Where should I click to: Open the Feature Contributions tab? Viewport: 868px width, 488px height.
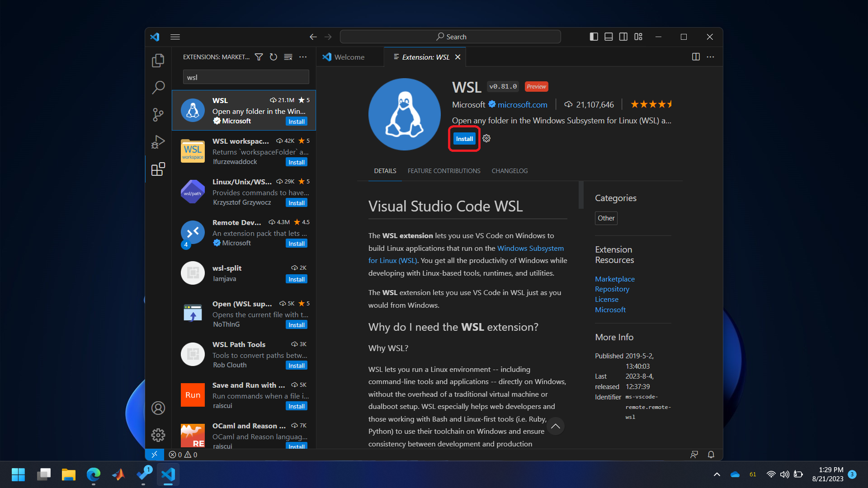(x=443, y=171)
